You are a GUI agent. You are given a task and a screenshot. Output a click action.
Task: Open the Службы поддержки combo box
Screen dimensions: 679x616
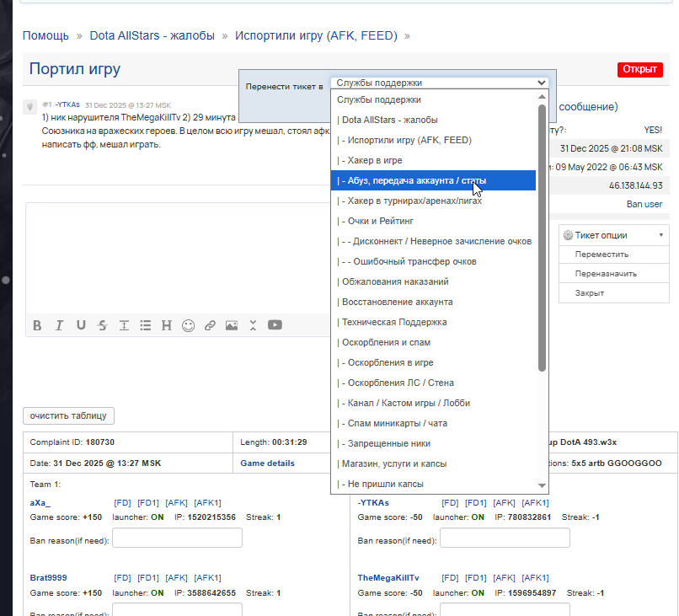[x=439, y=83]
